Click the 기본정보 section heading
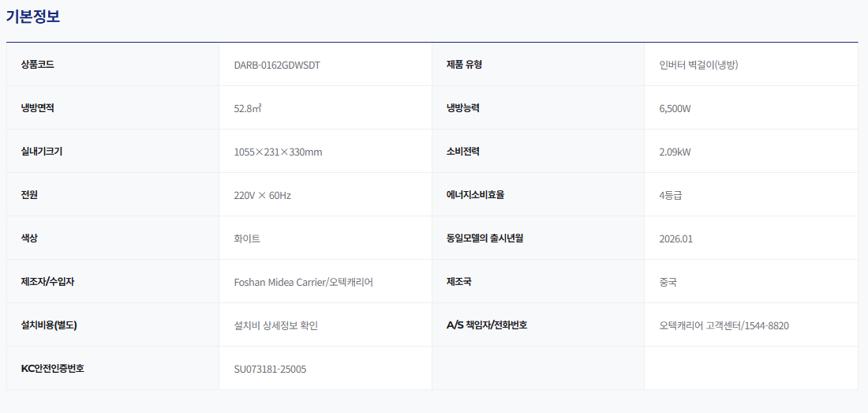Screen dimensions: 868x413 click(32, 17)
